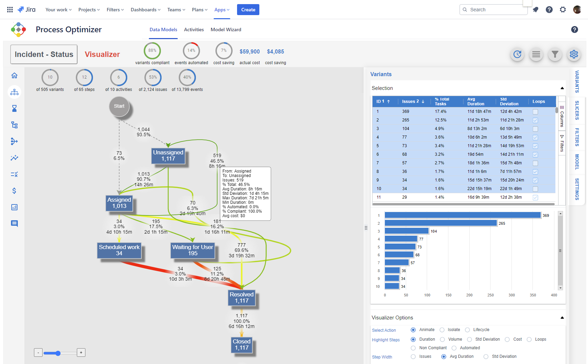This screenshot has width=588, height=364.
Task: Open the Visualizer settings gear icon
Action: click(x=574, y=54)
